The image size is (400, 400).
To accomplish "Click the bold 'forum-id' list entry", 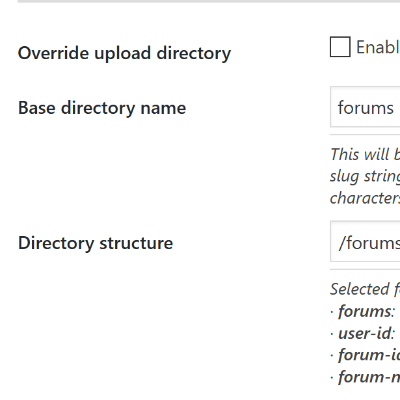I will pyautogui.click(x=369, y=355).
